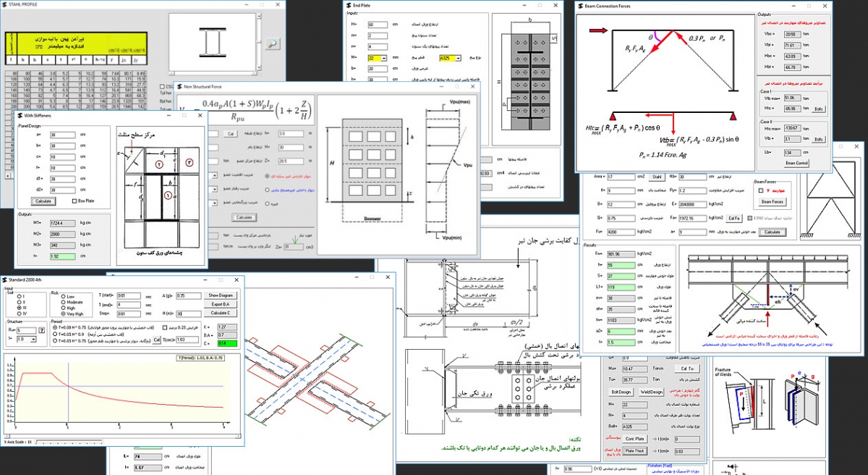This screenshot has height=475, width=868.
Task: Click the Cont. Plate button
Action: (x=634, y=439)
